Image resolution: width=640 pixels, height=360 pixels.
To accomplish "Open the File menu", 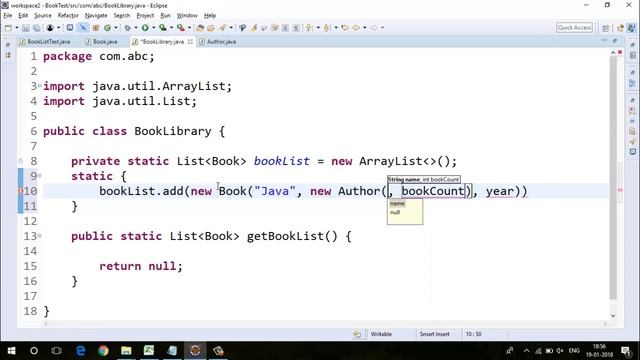I will point(8,16).
